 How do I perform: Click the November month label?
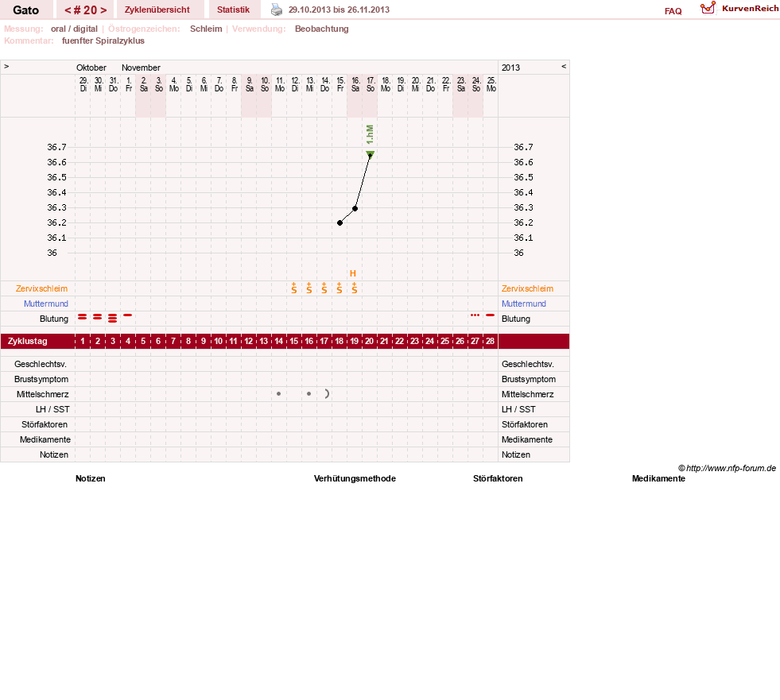(141, 68)
